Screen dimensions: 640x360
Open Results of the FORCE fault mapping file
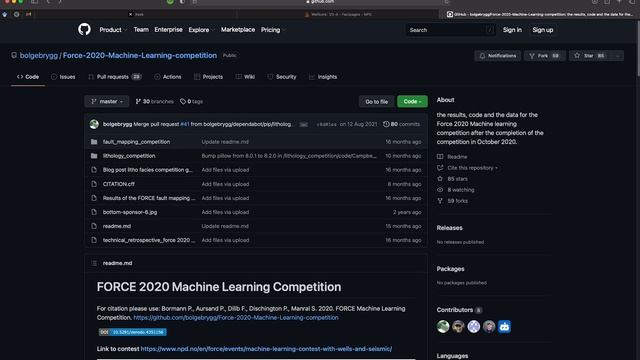point(149,198)
